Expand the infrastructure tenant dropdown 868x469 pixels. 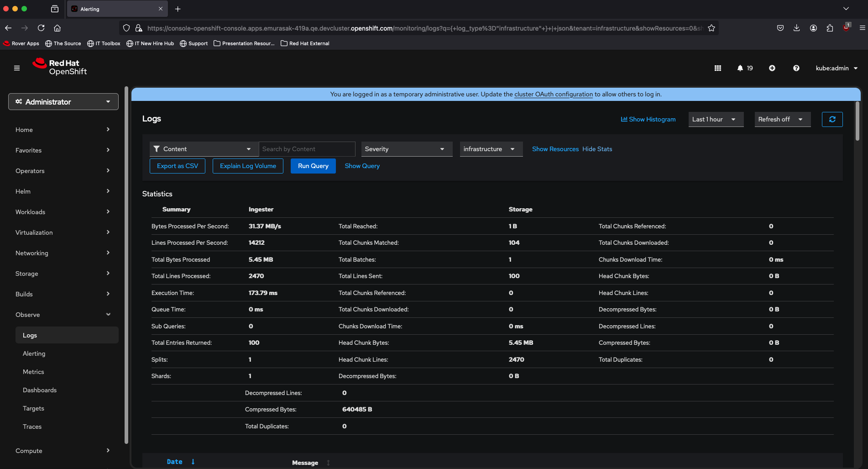coord(491,149)
